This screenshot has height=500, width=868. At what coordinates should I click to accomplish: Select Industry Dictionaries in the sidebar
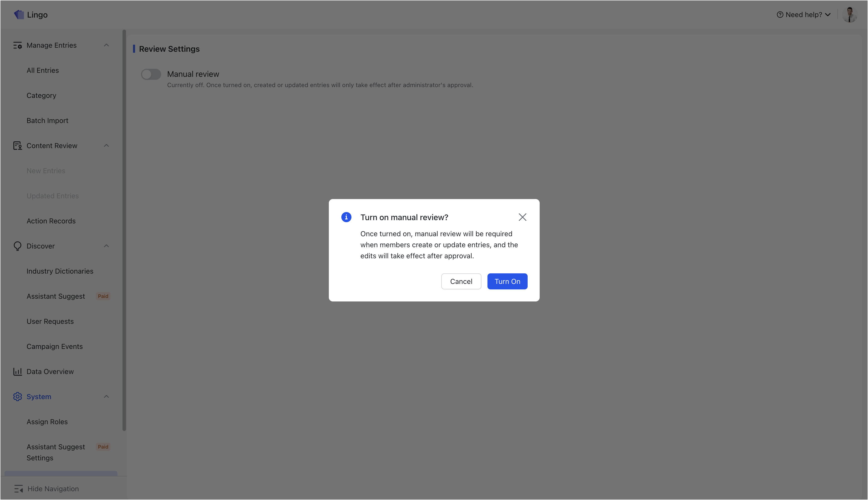(x=60, y=271)
